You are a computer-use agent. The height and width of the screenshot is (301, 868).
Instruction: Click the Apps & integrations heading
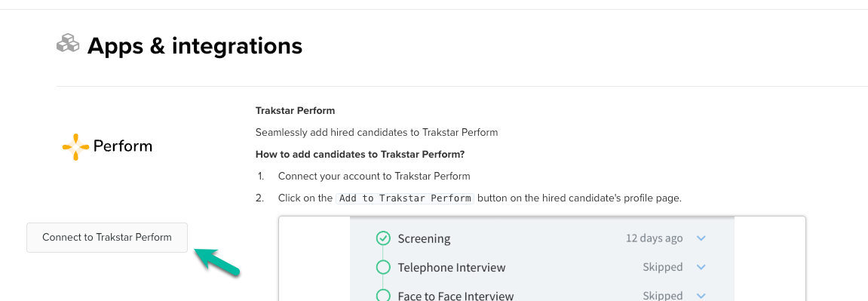(195, 45)
